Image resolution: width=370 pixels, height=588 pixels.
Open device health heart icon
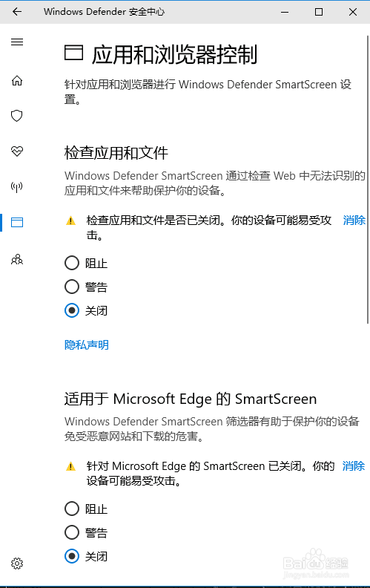pos(17,151)
